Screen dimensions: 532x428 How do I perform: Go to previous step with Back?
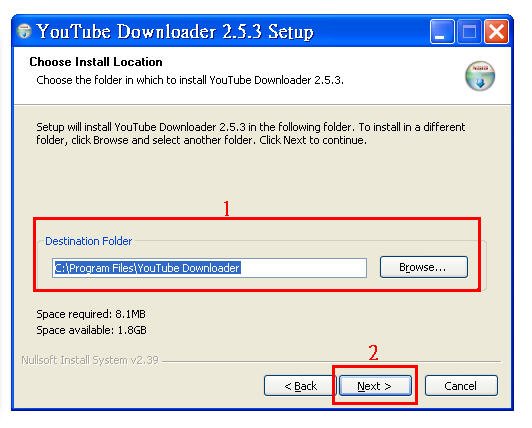[300, 386]
